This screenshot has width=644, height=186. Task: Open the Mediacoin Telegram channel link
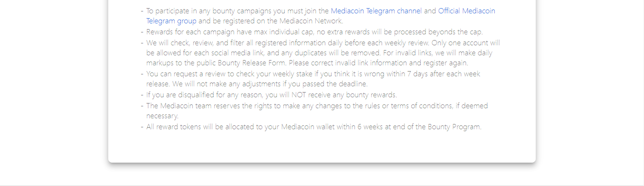click(x=376, y=11)
